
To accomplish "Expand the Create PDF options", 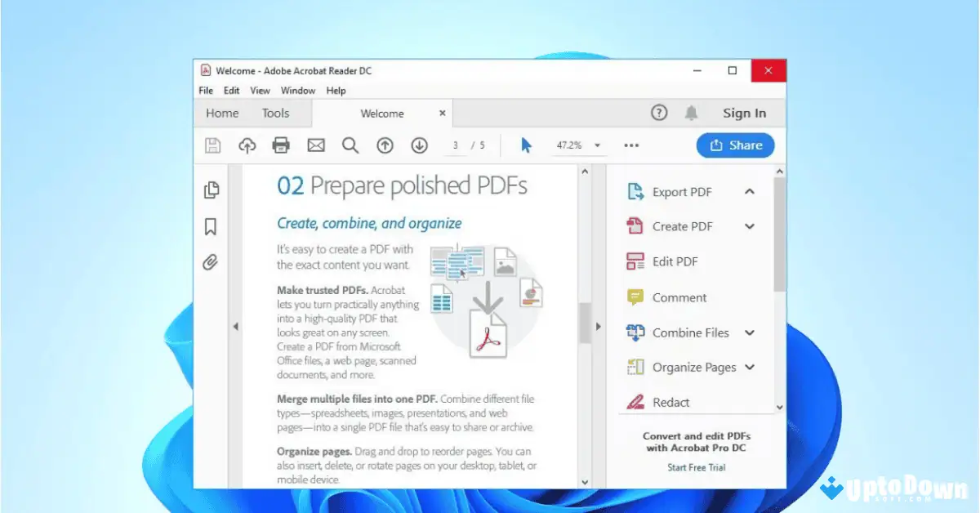I will tap(749, 226).
